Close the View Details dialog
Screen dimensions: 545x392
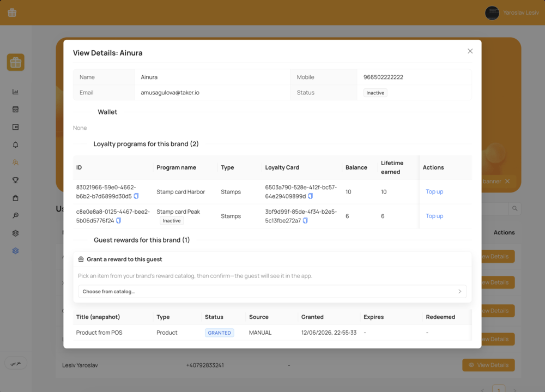pyautogui.click(x=470, y=51)
